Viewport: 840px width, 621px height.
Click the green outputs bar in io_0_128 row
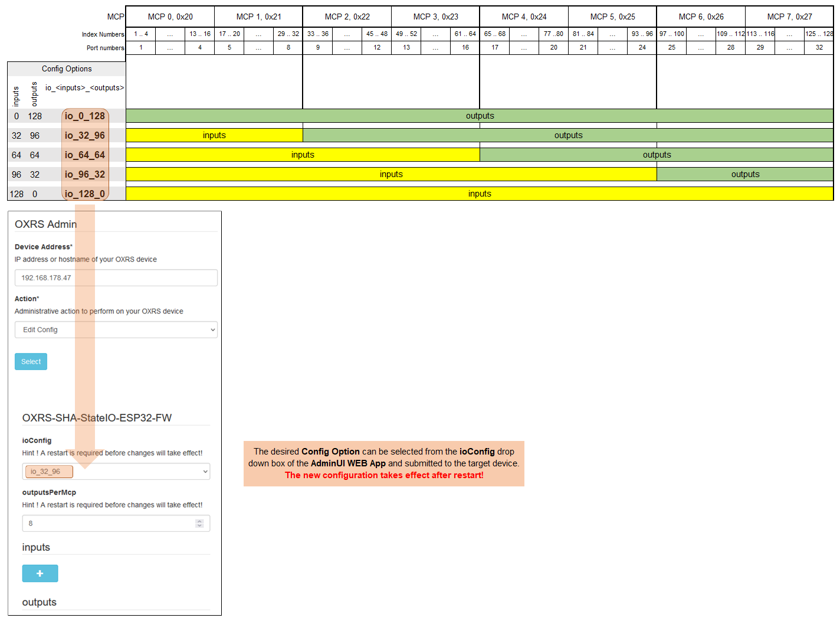click(480, 116)
